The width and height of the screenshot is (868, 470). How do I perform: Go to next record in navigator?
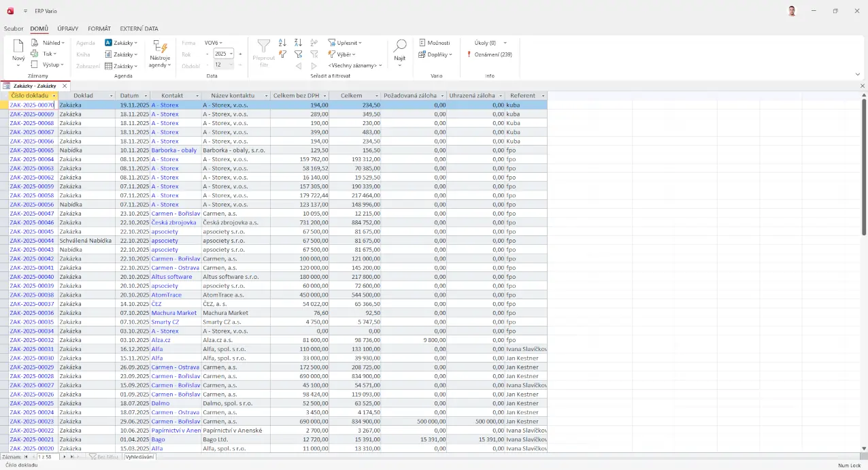pyautogui.click(x=65, y=457)
